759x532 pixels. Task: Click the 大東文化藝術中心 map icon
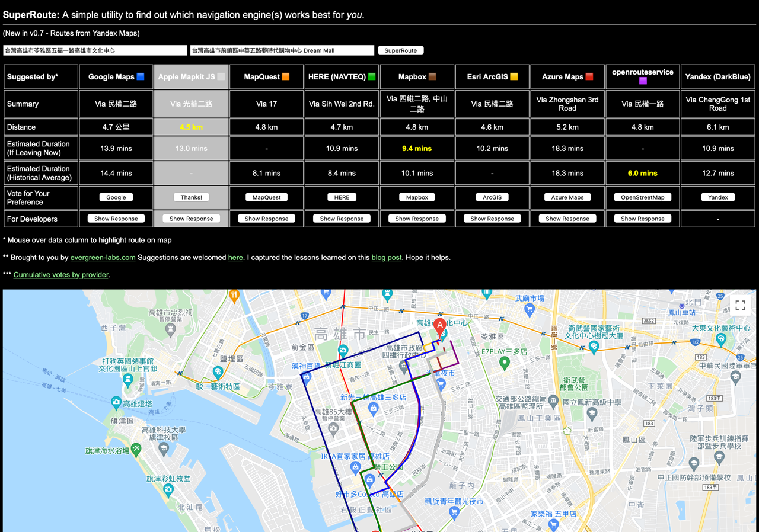pyautogui.click(x=721, y=339)
